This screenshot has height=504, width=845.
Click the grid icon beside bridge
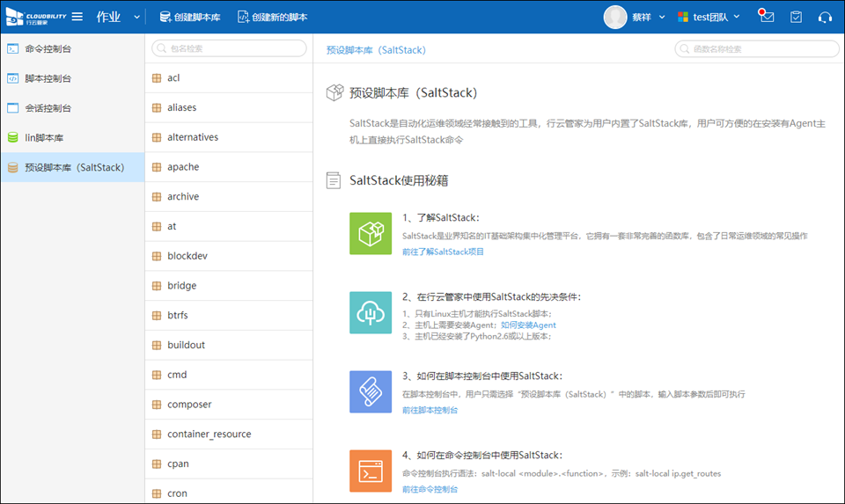(157, 285)
